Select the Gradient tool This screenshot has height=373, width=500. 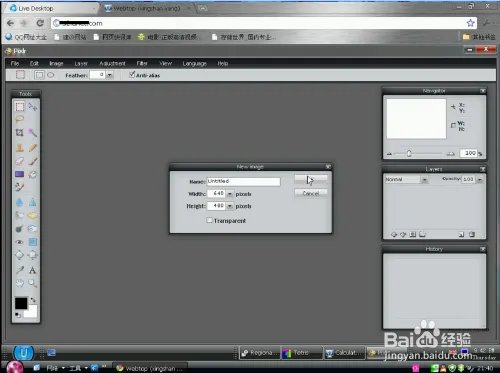(x=20, y=174)
